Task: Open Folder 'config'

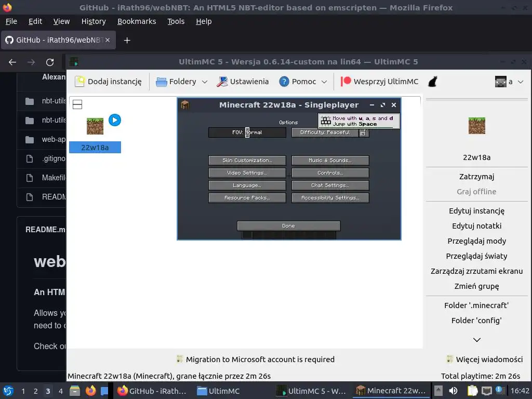Action: point(477,321)
